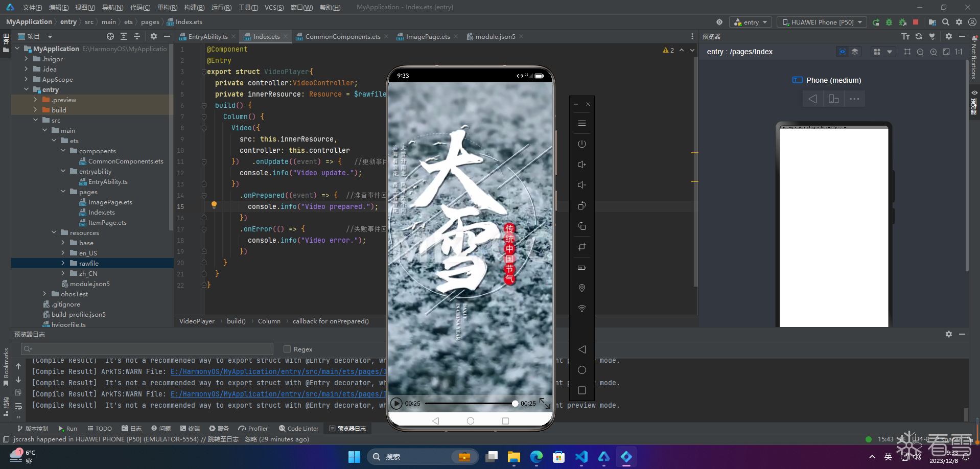Open emulator toolbar hamburger menu

(x=582, y=123)
